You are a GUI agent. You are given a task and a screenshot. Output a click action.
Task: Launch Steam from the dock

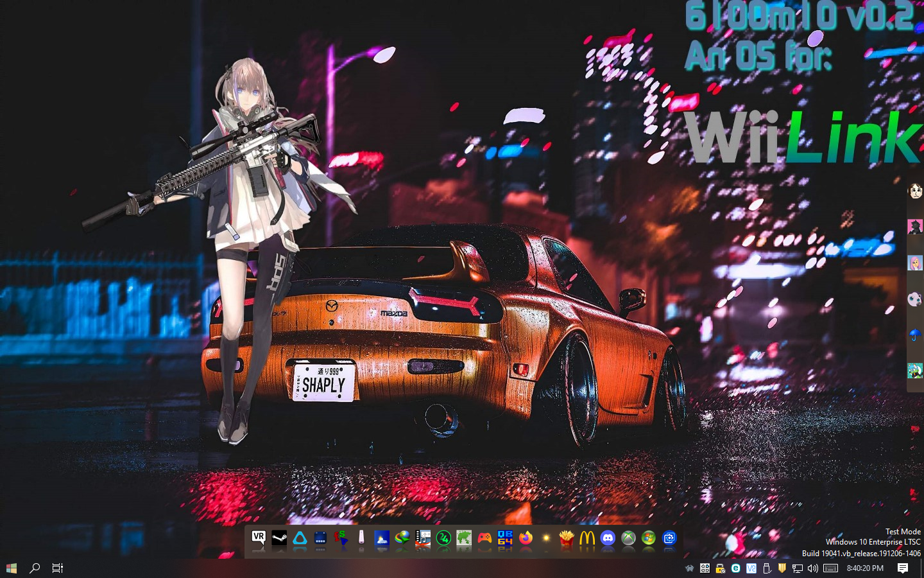tap(279, 538)
